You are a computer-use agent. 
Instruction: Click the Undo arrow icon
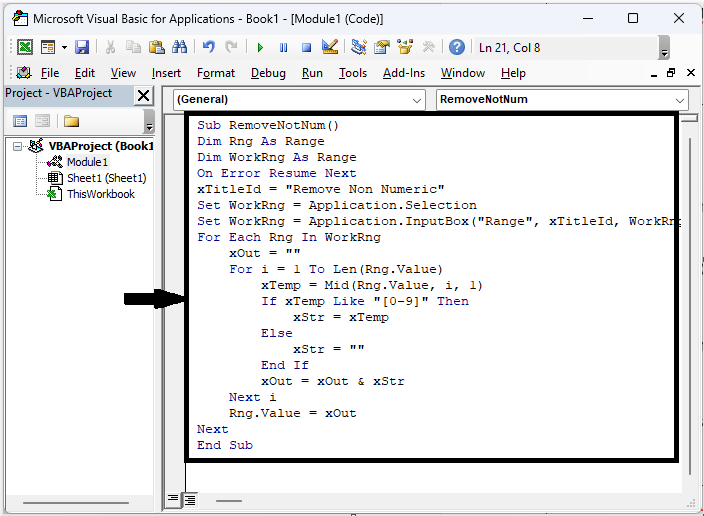point(208,47)
